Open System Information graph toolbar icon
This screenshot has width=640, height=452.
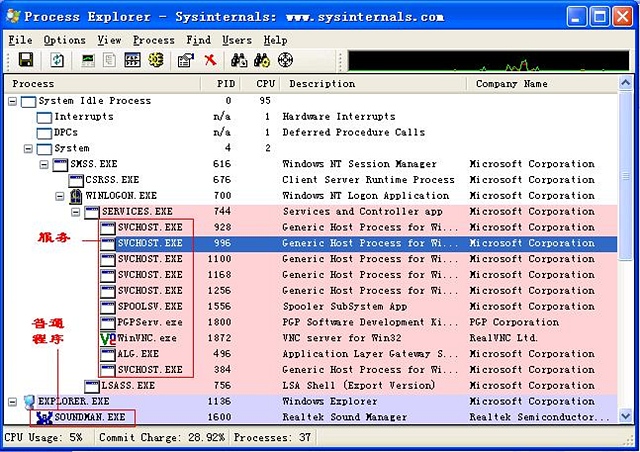(x=88, y=60)
